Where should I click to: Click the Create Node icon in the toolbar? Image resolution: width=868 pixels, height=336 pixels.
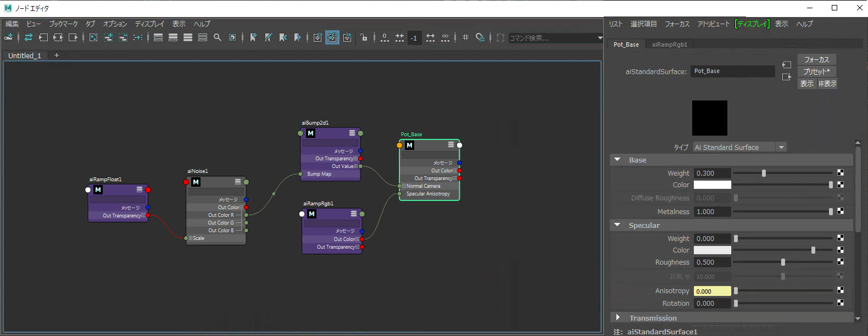click(9, 37)
